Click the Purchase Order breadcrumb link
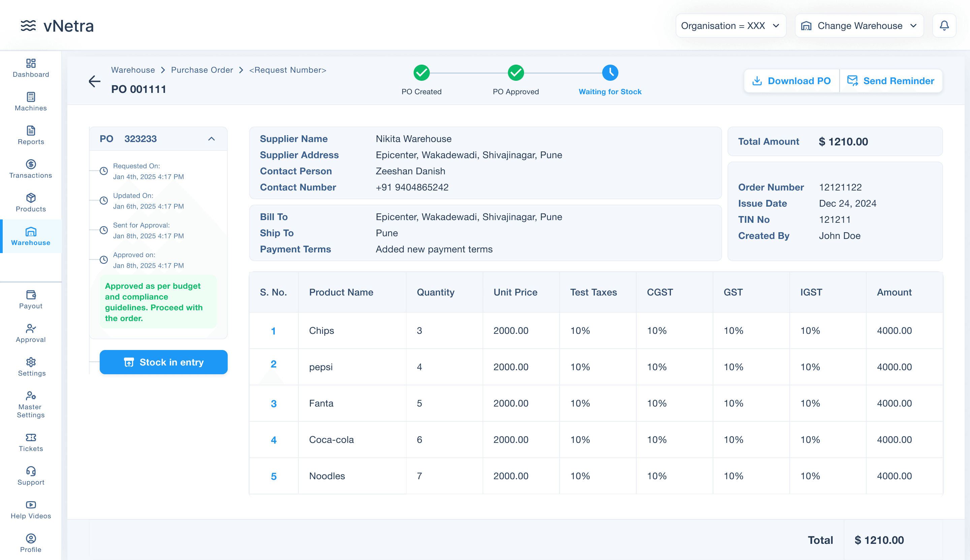 202,70
